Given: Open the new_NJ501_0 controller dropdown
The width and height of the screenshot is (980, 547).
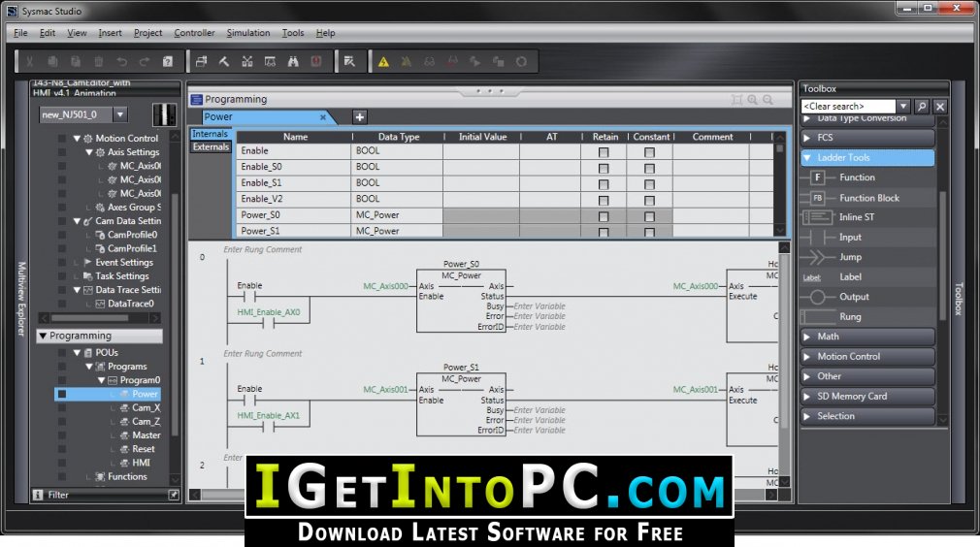Looking at the screenshot, I should [x=120, y=114].
